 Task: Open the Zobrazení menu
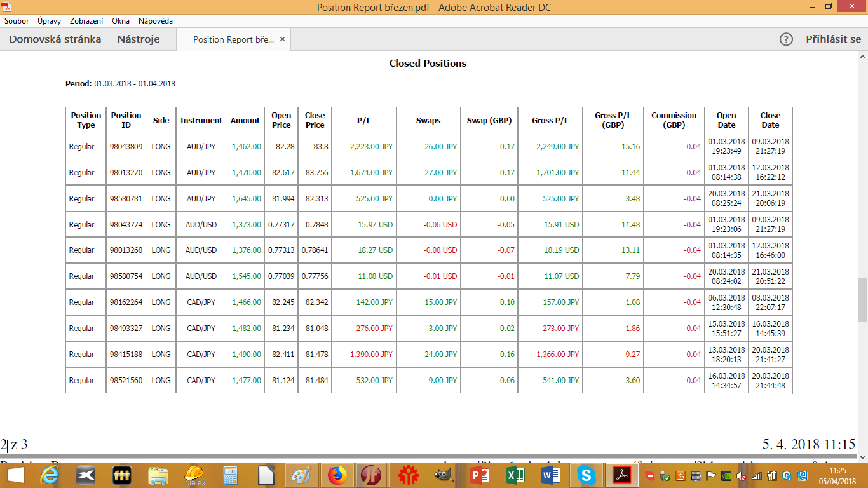(x=86, y=21)
